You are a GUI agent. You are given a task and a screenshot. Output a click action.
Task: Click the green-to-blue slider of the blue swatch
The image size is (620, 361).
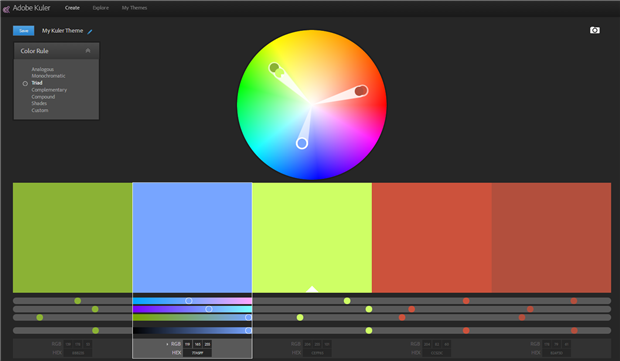point(192,318)
